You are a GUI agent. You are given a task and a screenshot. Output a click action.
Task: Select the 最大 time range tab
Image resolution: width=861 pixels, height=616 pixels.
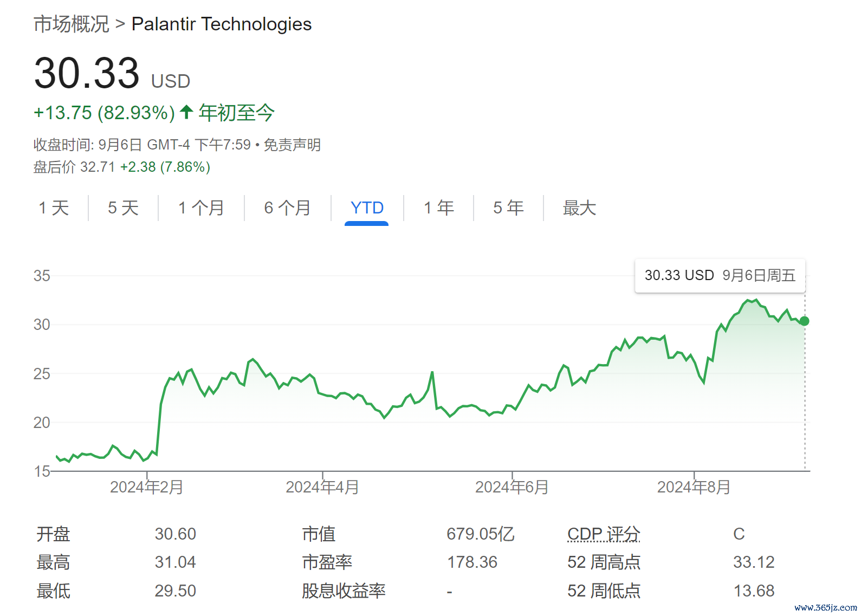tap(579, 208)
